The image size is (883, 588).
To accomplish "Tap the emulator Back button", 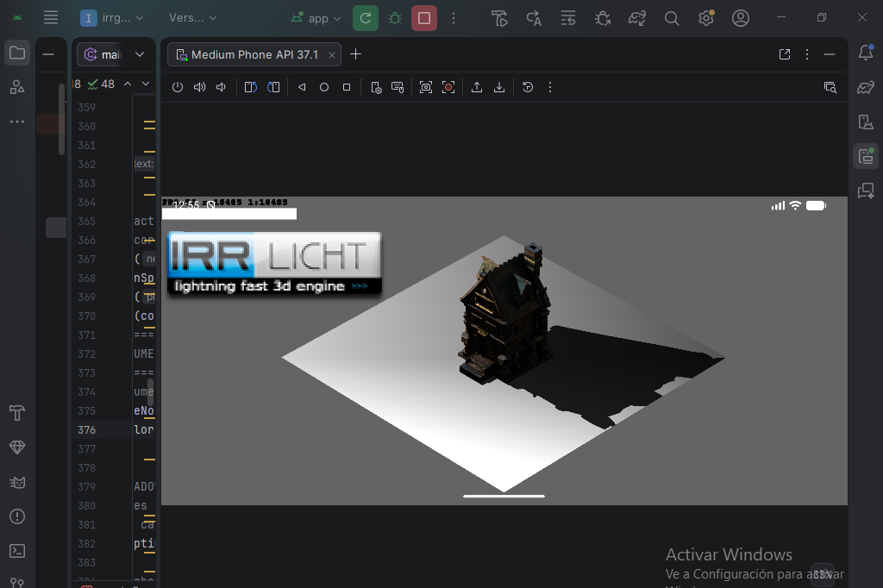I will tap(302, 87).
